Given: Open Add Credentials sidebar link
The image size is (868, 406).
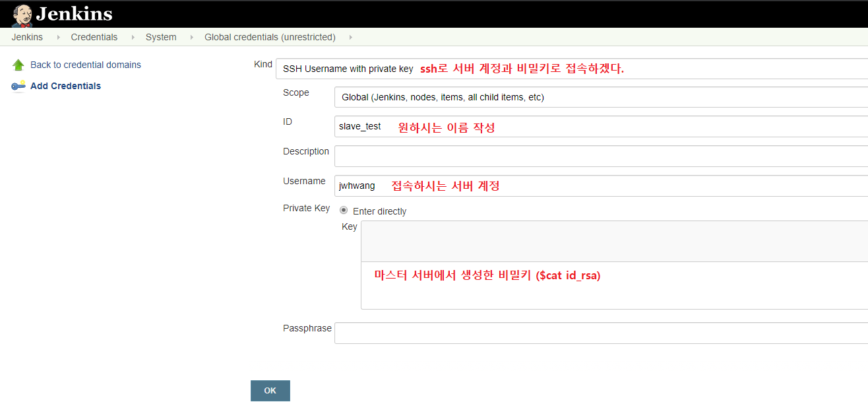Looking at the screenshot, I should 65,86.
